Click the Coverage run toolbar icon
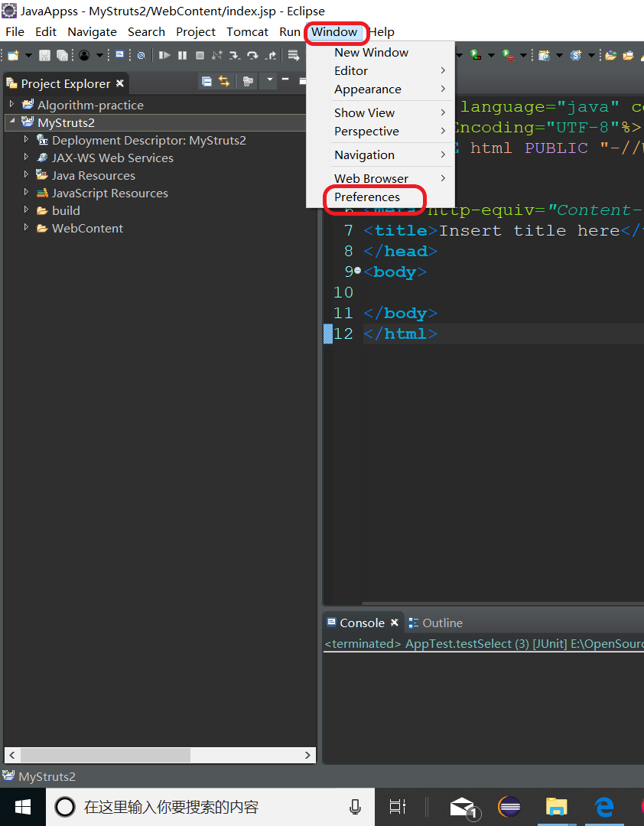Viewport: 644px width, 826px height. tap(476, 54)
